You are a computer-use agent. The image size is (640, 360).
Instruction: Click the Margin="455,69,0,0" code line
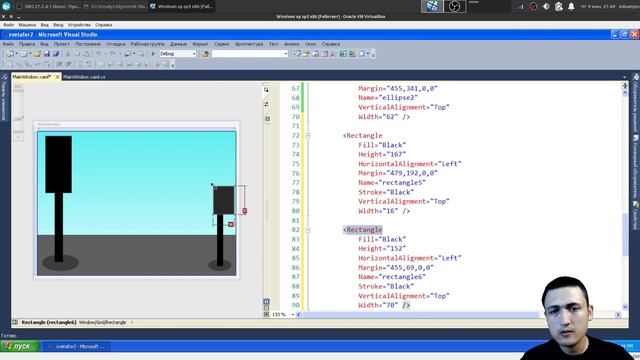(x=396, y=267)
